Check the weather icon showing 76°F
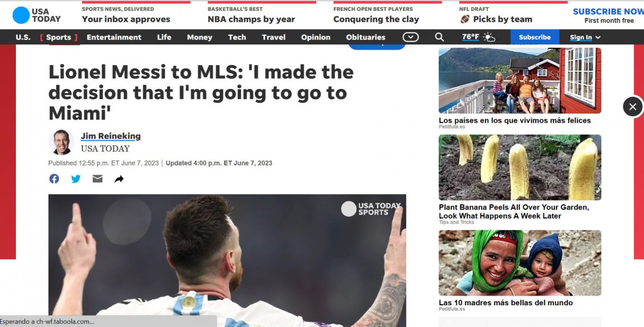The width and height of the screenshot is (644, 327). [489, 38]
